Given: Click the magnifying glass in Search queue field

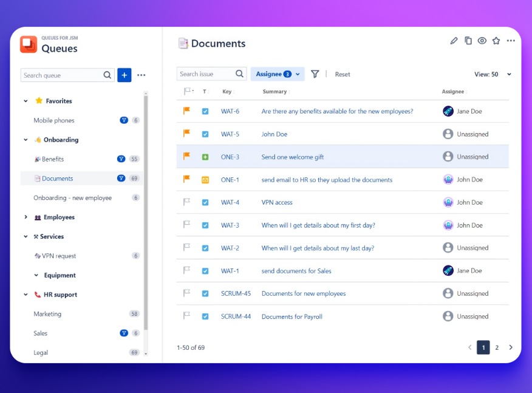Looking at the screenshot, I should coord(107,75).
